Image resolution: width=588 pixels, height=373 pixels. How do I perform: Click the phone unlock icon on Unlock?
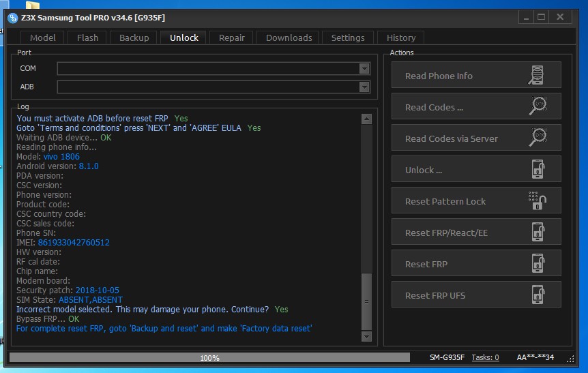(538, 169)
